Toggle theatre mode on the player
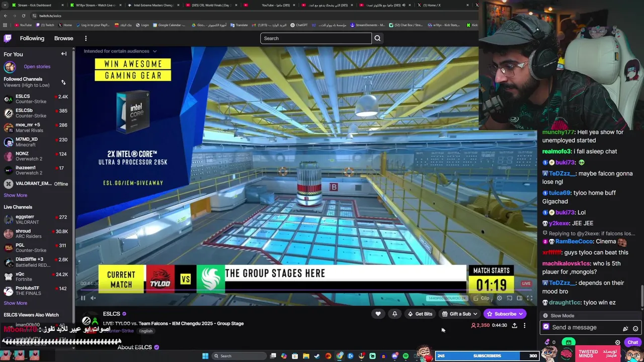The height and width of the screenshot is (362, 644). pyautogui.click(x=519, y=298)
